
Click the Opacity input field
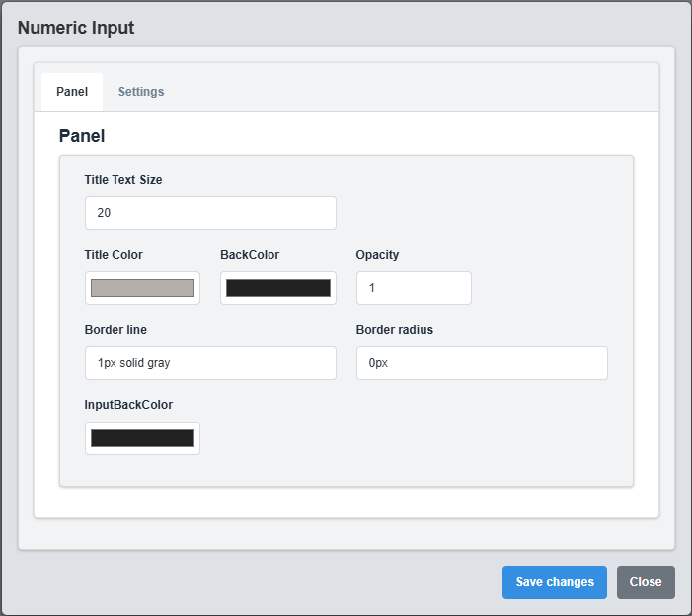coord(414,288)
